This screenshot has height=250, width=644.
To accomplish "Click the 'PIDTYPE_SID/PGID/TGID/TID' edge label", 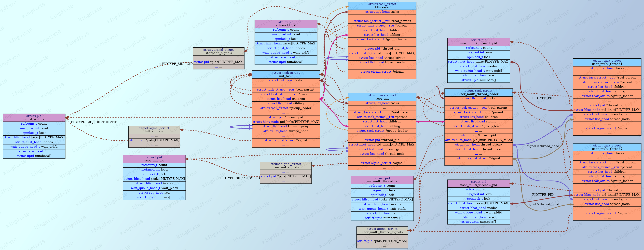I will (x=94, y=122).
